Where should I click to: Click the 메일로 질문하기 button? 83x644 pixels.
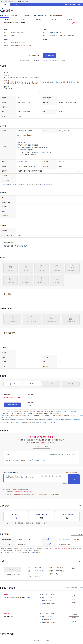pyautogui.click(x=55, y=494)
